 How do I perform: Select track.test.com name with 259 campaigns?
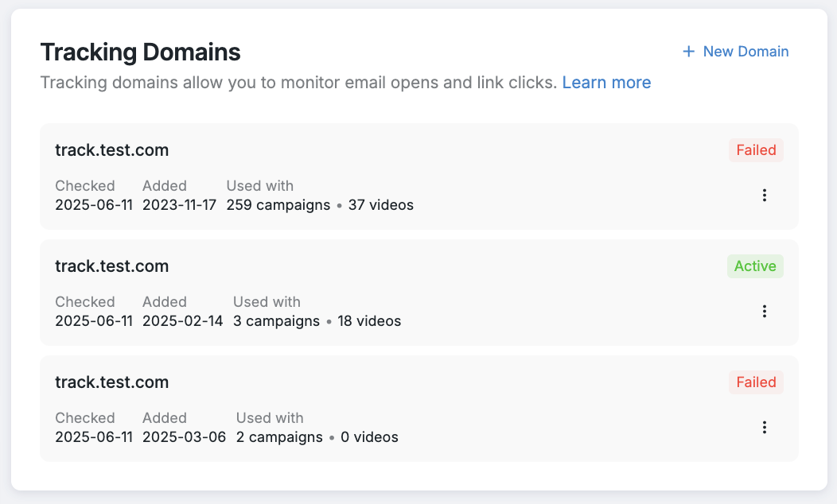pos(111,150)
